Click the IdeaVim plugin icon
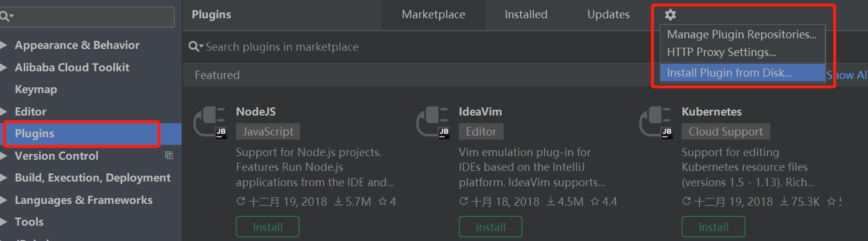 (433, 123)
